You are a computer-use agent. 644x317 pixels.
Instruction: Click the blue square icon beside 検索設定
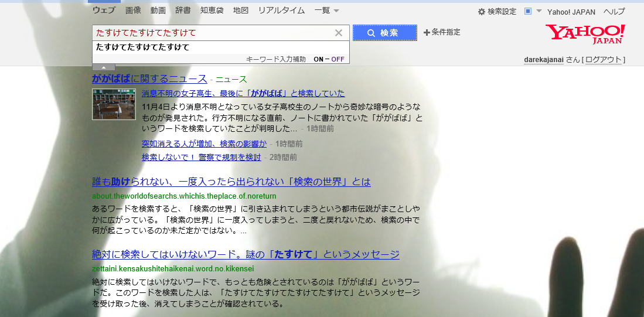click(528, 11)
